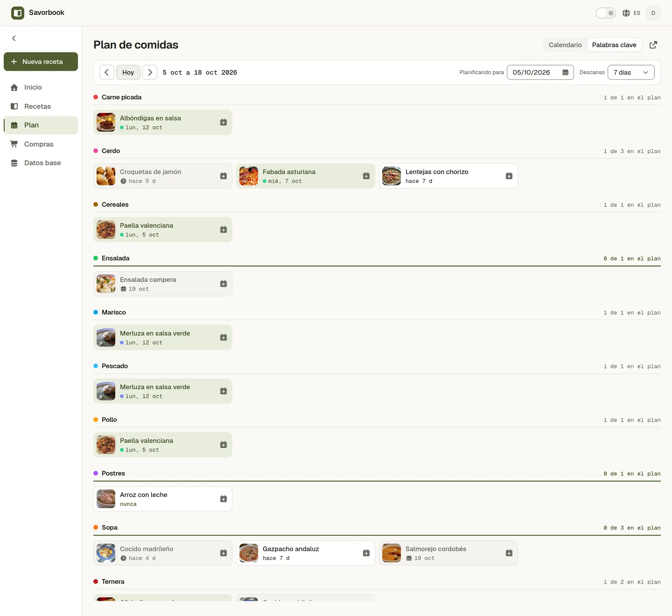Jump to today with the Hoy button
This screenshot has width=672, height=616.
click(x=128, y=72)
